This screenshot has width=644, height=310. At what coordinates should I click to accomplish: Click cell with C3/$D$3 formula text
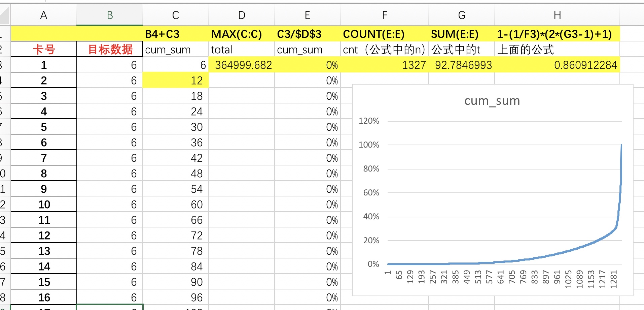pos(308,34)
